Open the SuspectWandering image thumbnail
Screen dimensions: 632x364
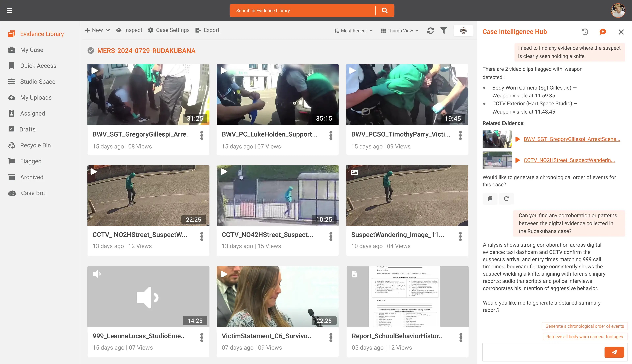(407, 195)
